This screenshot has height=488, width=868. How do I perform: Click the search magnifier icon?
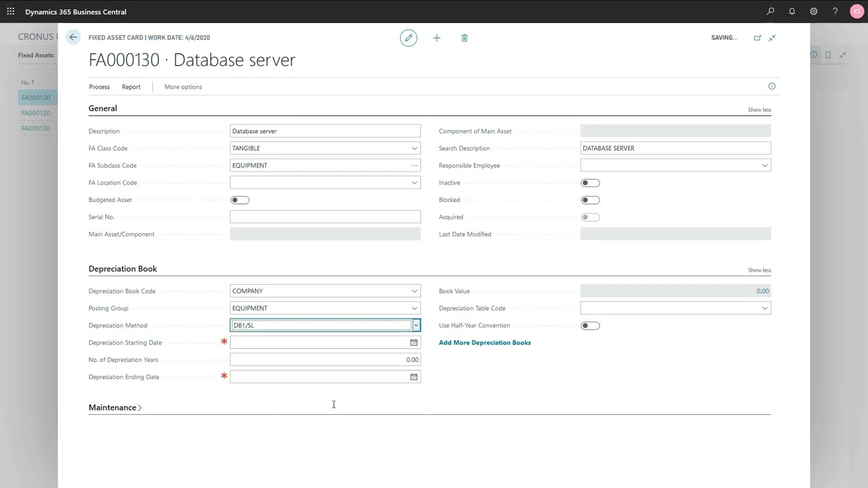click(x=770, y=12)
